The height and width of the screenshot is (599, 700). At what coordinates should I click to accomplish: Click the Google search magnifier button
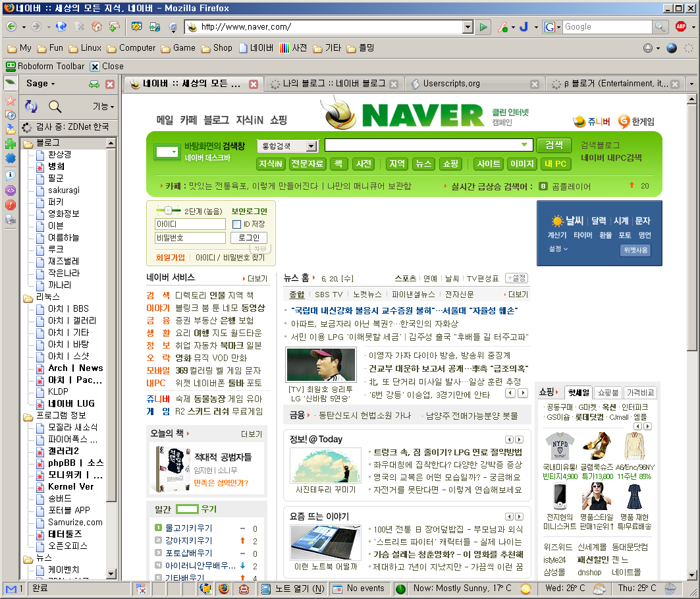pyautogui.click(x=659, y=27)
